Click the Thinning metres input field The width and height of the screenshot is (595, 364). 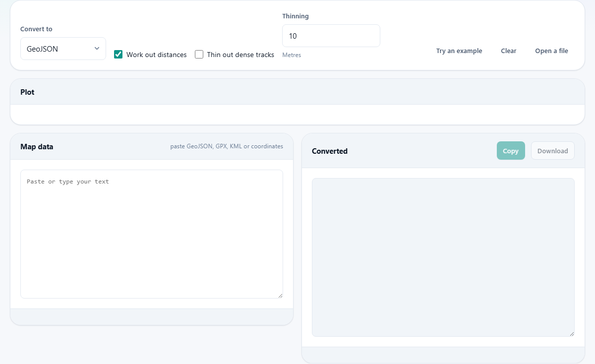[x=331, y=36]
